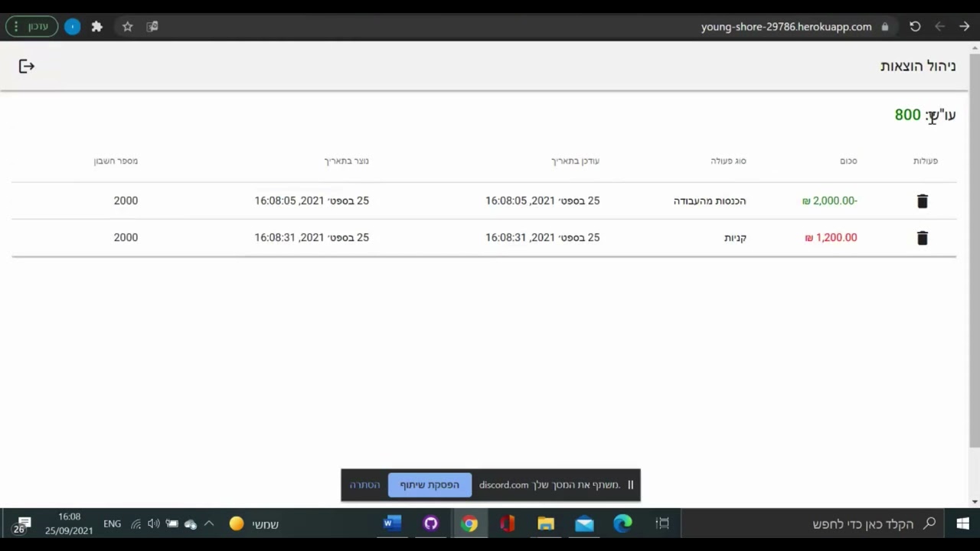Switch to Chrome in the taskbar
The width and height of the screenshot is (980, 551).
tap(469, 524)
